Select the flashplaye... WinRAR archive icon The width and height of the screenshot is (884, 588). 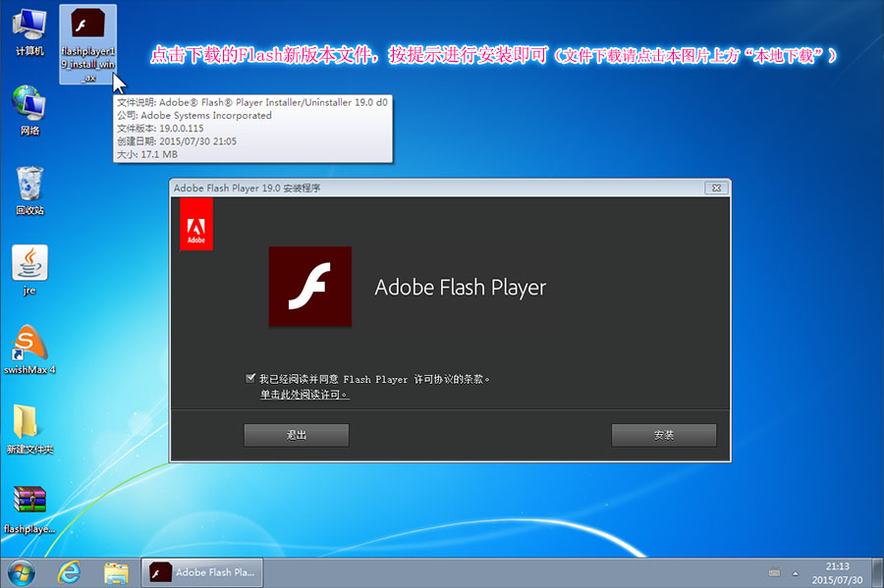point(29,509)
